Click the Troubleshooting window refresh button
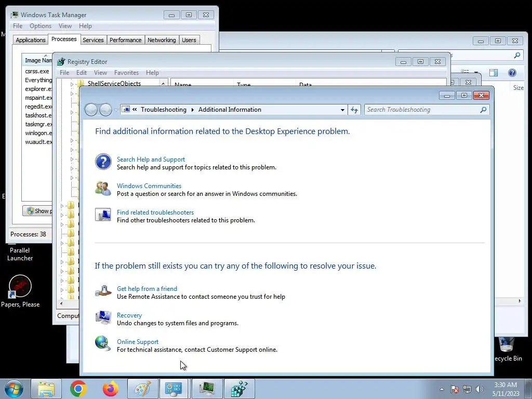 354,110
